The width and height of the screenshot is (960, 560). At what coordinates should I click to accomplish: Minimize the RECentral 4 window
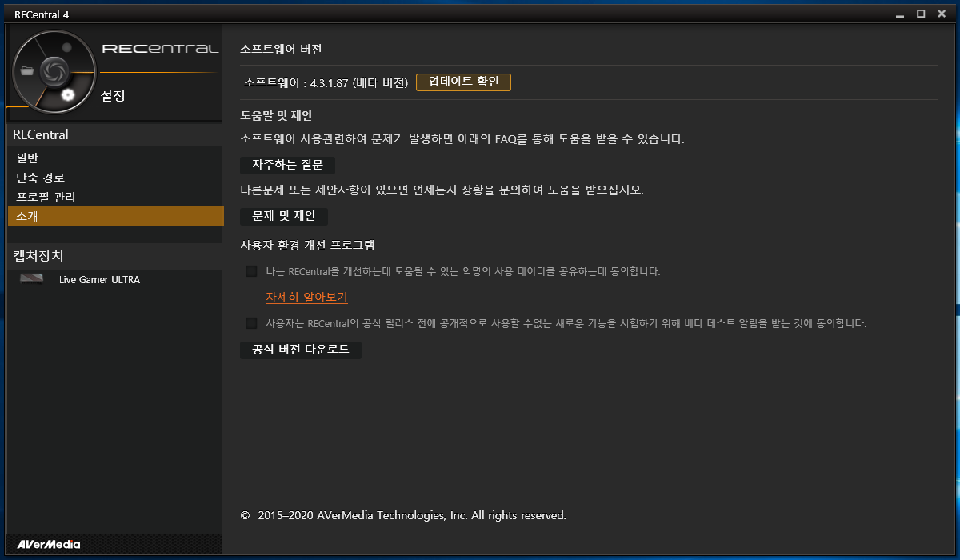(x=900, y=14)
